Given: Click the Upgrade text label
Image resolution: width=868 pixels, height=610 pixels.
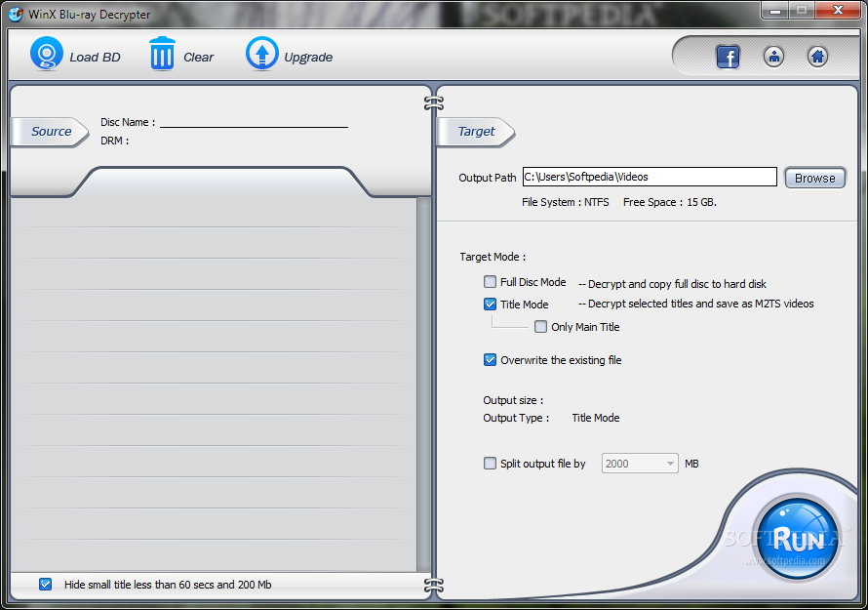Looking at the screenshot, I should point(308,57).
